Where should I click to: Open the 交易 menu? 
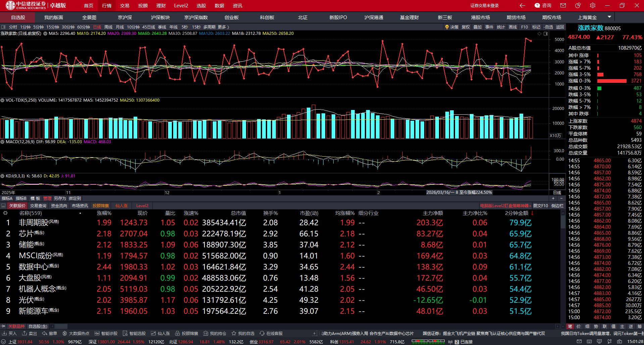tap(125, 6)
